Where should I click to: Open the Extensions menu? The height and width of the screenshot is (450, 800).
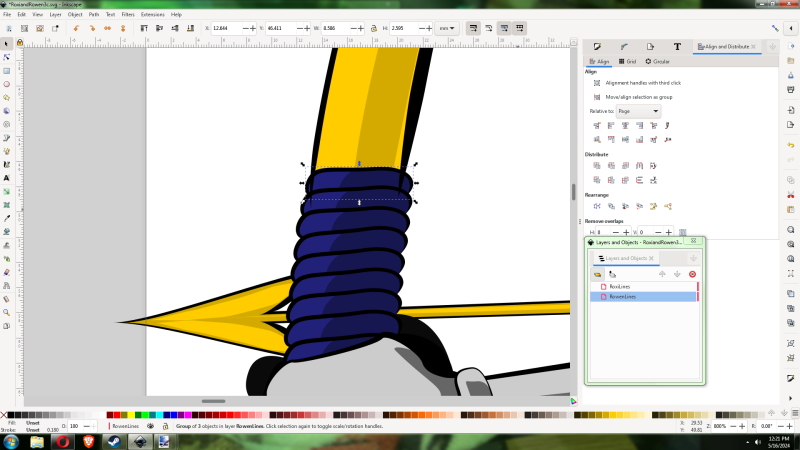(152, 15)
